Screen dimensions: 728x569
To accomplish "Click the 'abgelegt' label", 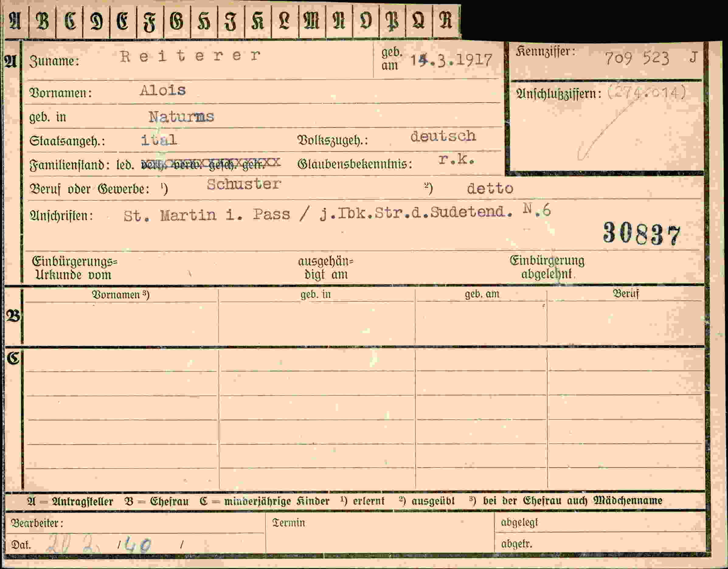I will tap(520, 523).
